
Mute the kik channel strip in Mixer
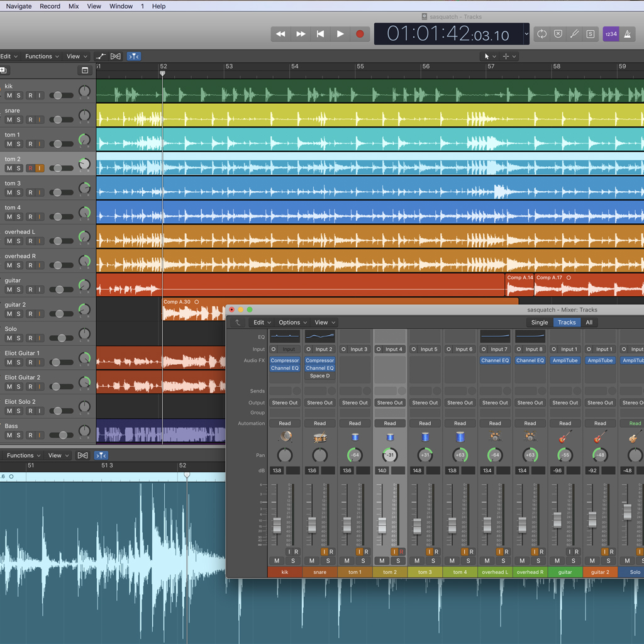pyautogui.click(x=277, y=560)
